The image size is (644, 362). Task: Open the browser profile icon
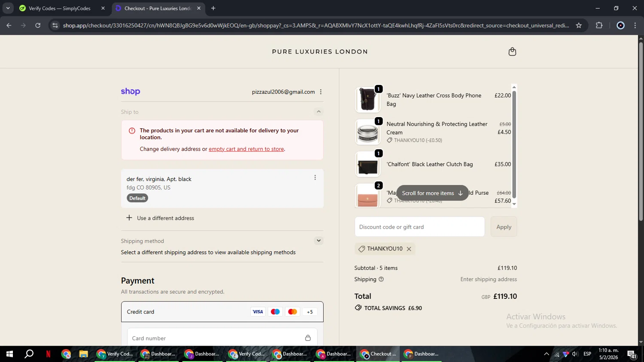coord(620,25)
